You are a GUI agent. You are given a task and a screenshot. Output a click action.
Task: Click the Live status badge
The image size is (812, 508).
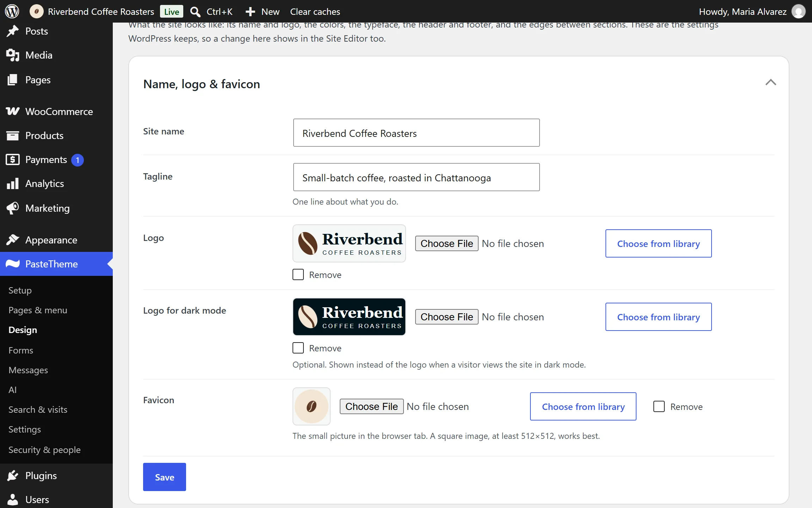point(172,12)
